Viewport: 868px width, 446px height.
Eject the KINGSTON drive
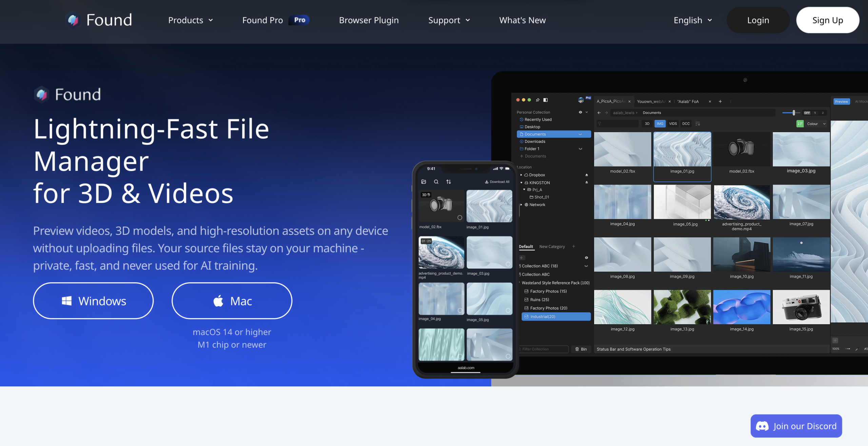coord(587,182)
